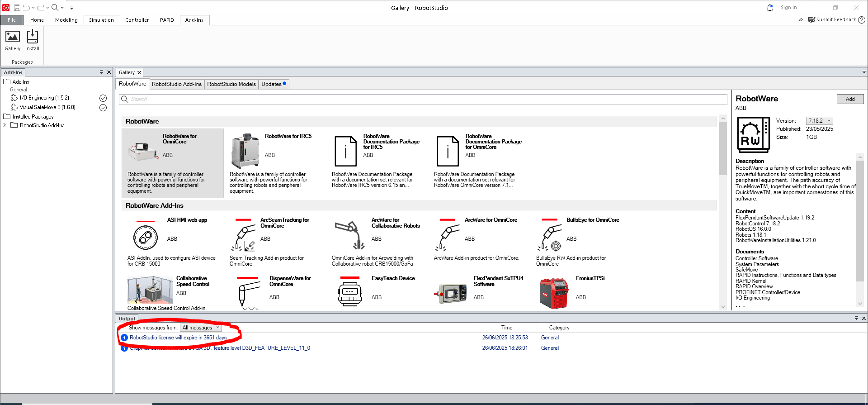Screen dimensions: 868x405
Task: Click the Add button for RobotWare
Action: 850,99
